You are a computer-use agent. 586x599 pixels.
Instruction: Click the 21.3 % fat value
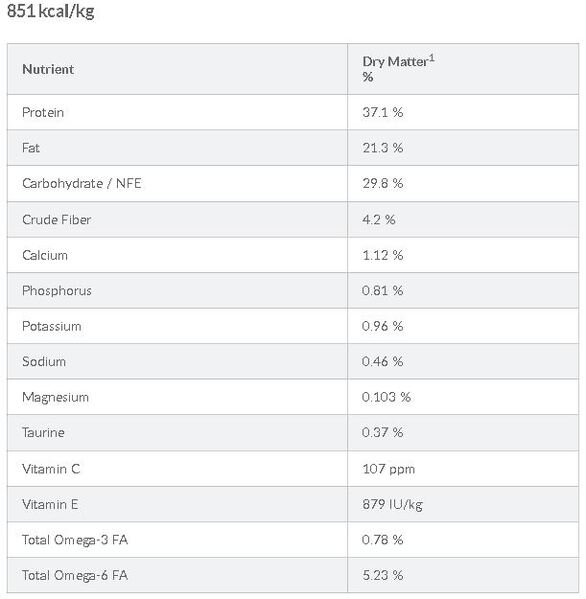pyautogui.click(x=382, y=148)
